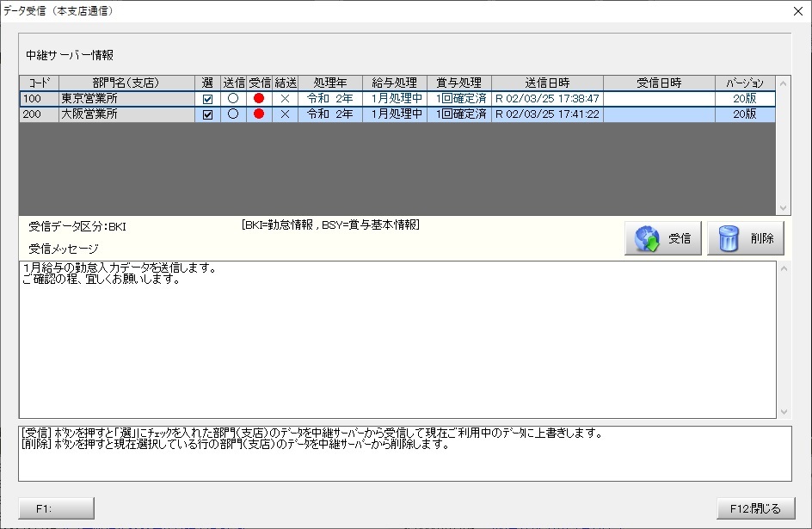The image size is (812, 529).
Task: Click the 処理年 column header
Action: pos(330,83)
